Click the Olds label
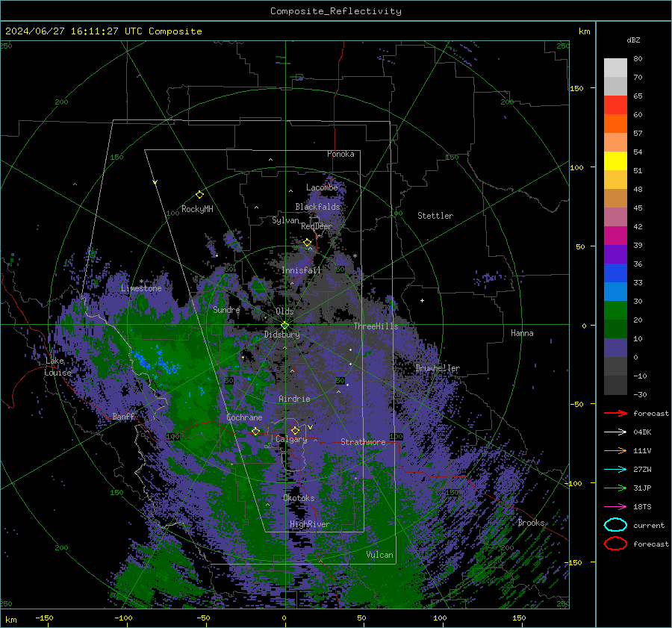The height and width of the screenshot is (628, 672). pyautogui.click(x=284, y=311)
